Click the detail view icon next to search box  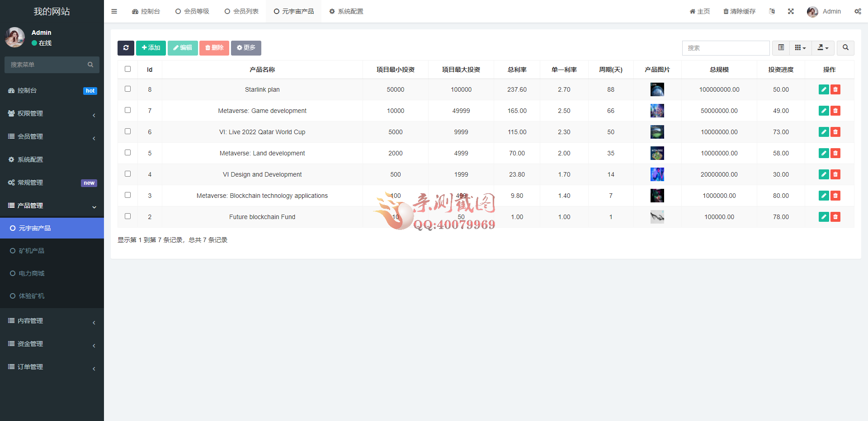[x=780, y=48]
